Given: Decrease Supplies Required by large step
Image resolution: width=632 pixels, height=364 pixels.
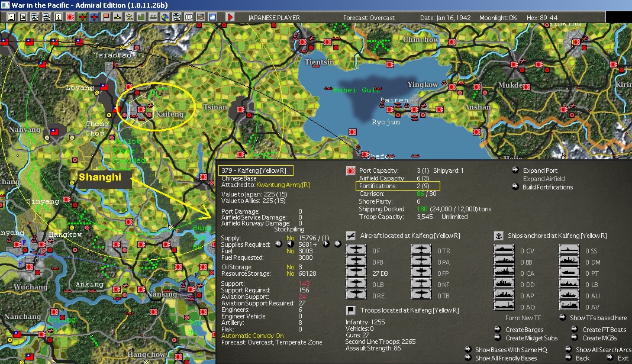Looking at the screenshot, I should [279, 244].
